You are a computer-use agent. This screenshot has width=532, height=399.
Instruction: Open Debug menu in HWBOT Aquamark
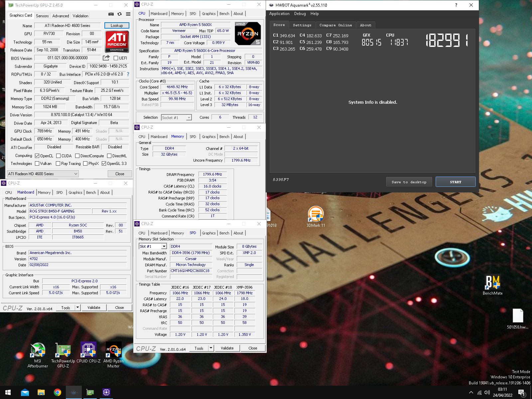point(300,14)
